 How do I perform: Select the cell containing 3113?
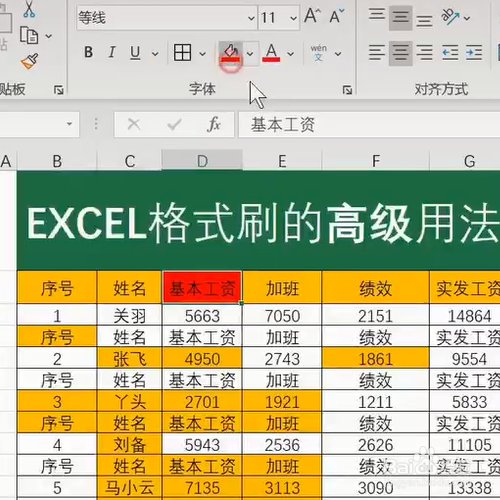pyautogui.click(x=282, y=487)
